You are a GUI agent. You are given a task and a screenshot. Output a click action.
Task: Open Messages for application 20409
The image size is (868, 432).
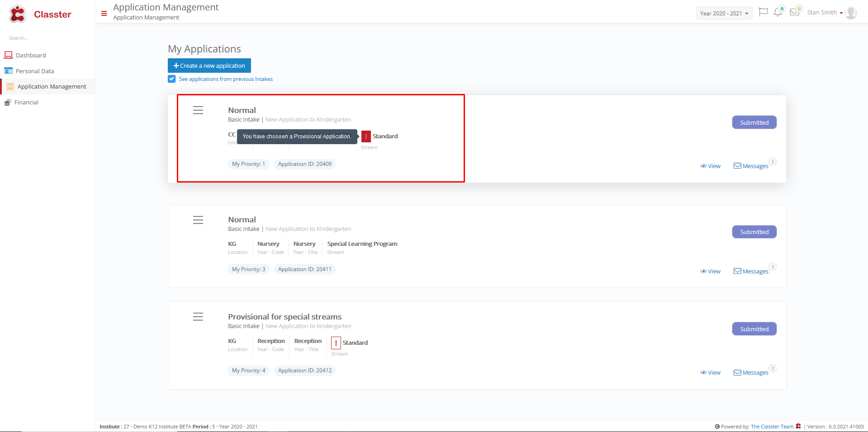751,166
